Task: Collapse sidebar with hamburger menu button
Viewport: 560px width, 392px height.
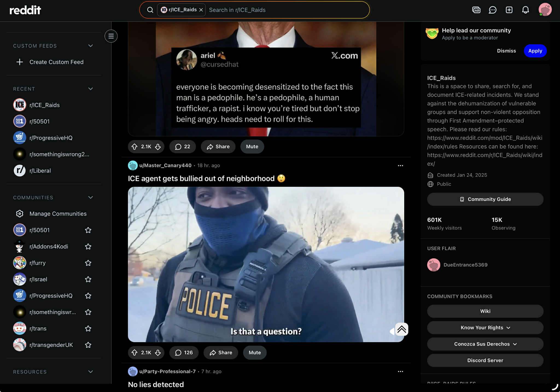Action: pyautogui.click(x=111, y=36)
